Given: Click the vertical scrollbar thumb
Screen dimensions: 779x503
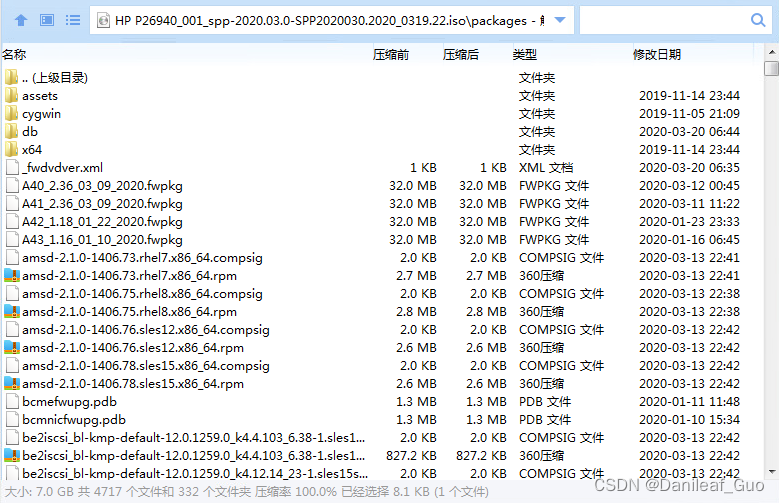Looking at the screenshot, I should point(772,68).
